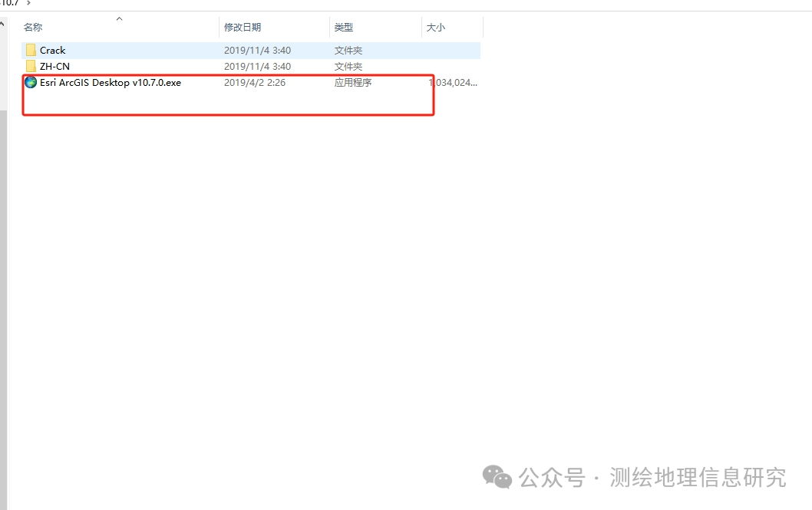
Task: Sort files by the 名称 column header
Action: pos(33,28)
